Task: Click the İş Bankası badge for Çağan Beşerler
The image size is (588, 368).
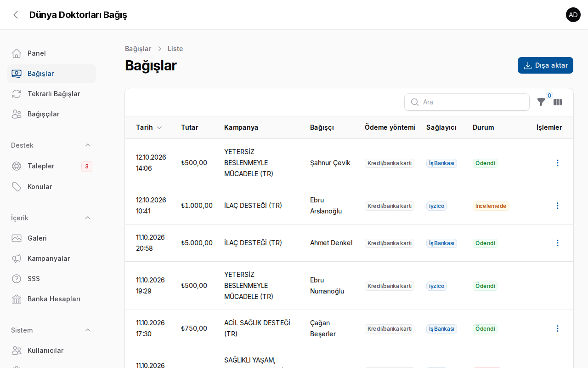Action: (x=441, y=329)
